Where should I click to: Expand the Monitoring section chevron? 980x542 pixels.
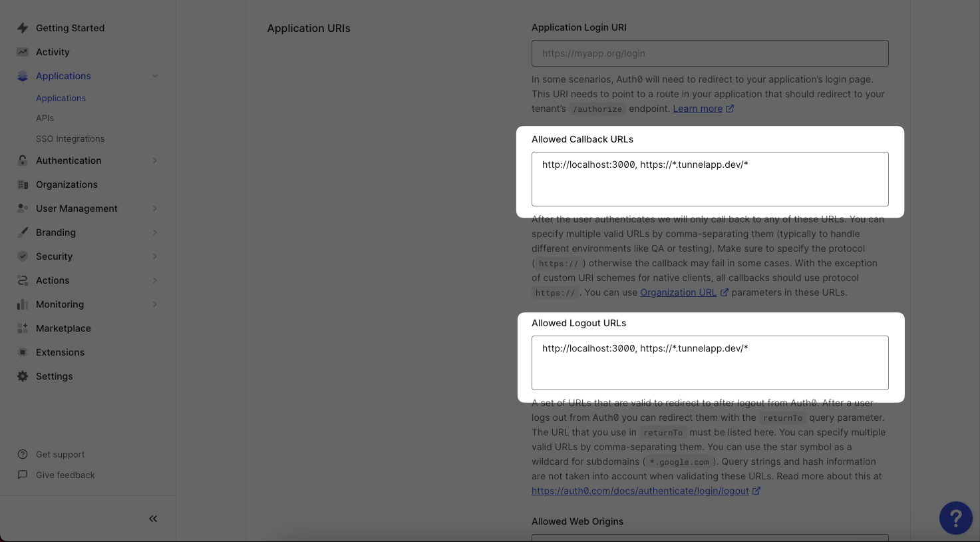[x=155, y=304]
